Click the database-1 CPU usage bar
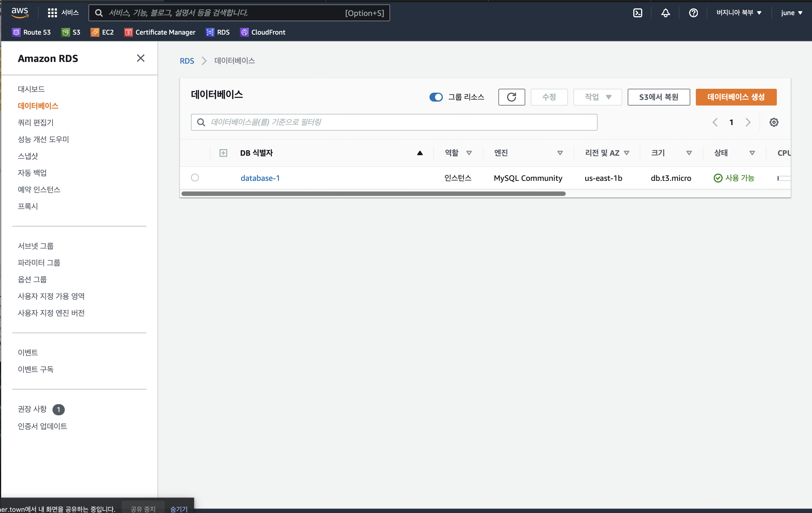 784,178
